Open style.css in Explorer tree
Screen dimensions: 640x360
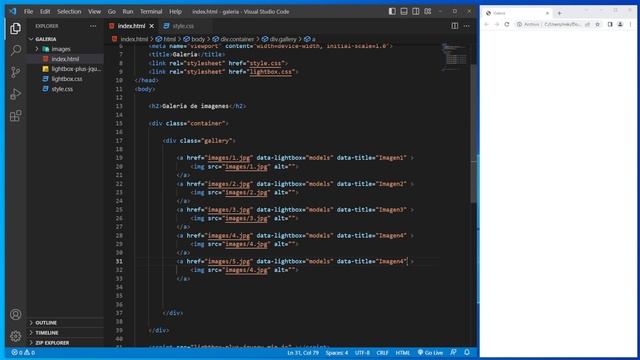[x=65, y=89]
